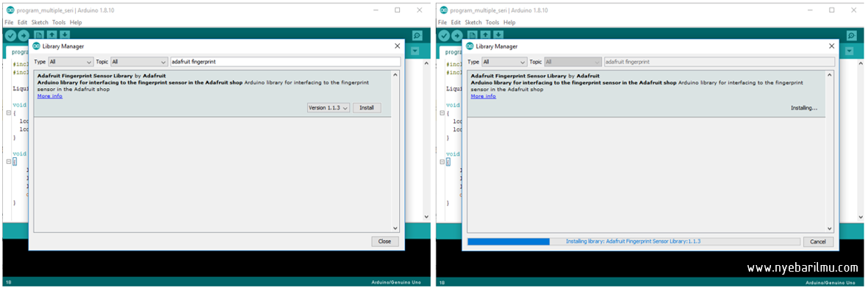Click Save sketch down-arrow icon in left window

point(65,35)
